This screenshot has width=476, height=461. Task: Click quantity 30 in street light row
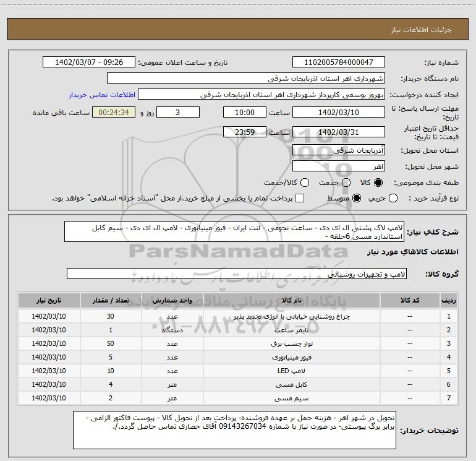111,316
